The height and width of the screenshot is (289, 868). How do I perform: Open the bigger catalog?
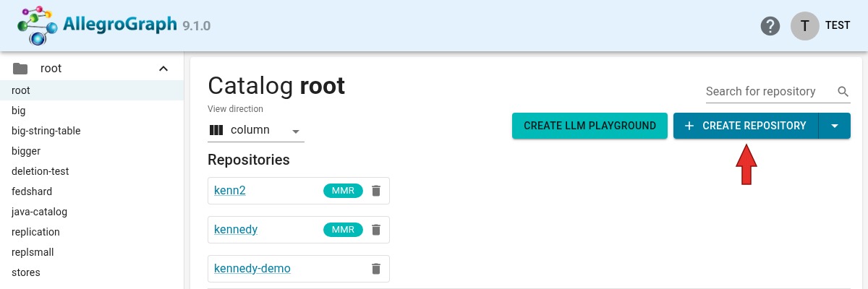click(92, 151)
